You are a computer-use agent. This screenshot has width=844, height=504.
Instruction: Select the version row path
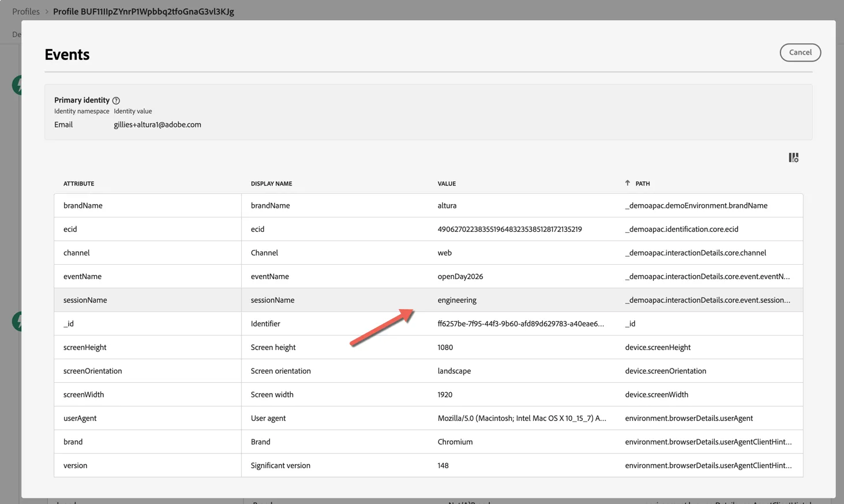coord(708,465)
